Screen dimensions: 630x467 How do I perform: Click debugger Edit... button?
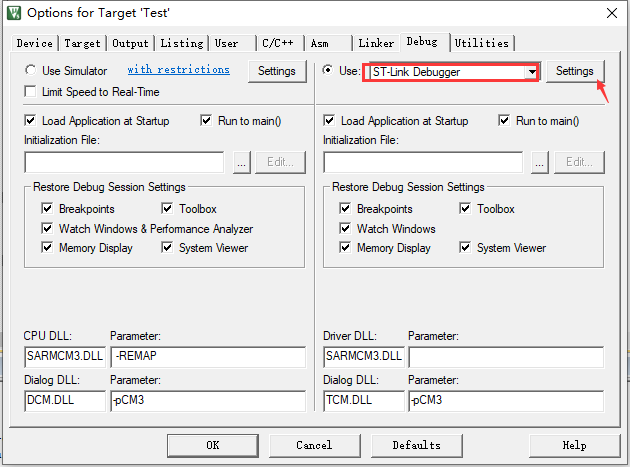click(x=579, y=162)
